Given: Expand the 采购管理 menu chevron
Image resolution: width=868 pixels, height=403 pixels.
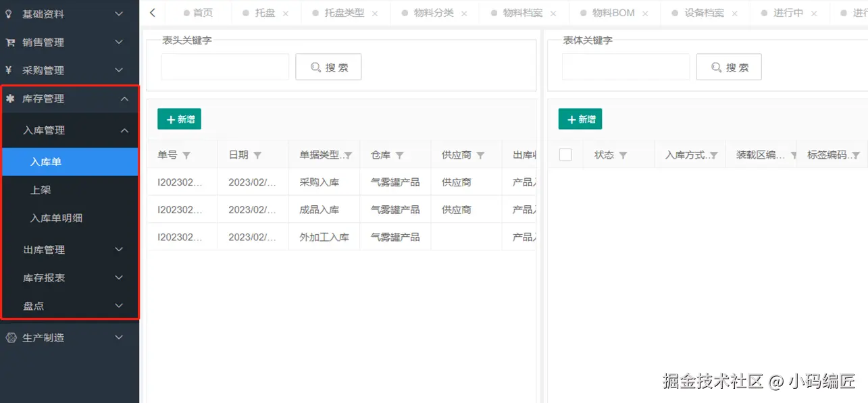Looking at the screenshot, I should (x=119, y=70).
